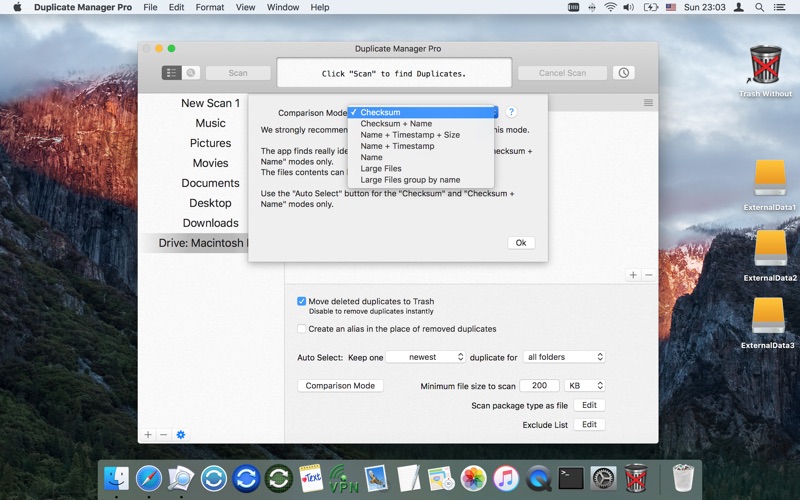Open the KB size unit dropdown

tap(585, 385)
